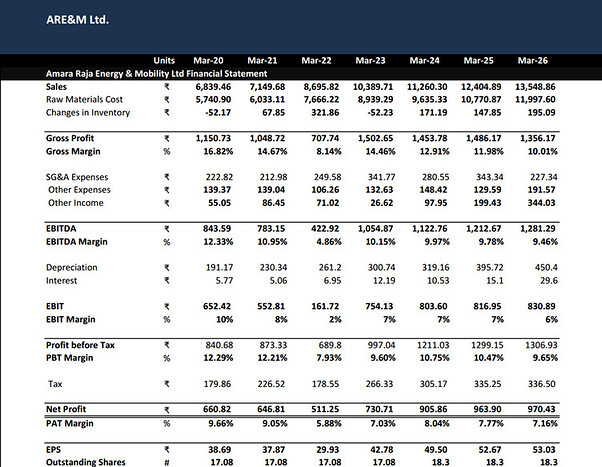
Task: Click EBIT value 161.72
Action: click(325, 306)
